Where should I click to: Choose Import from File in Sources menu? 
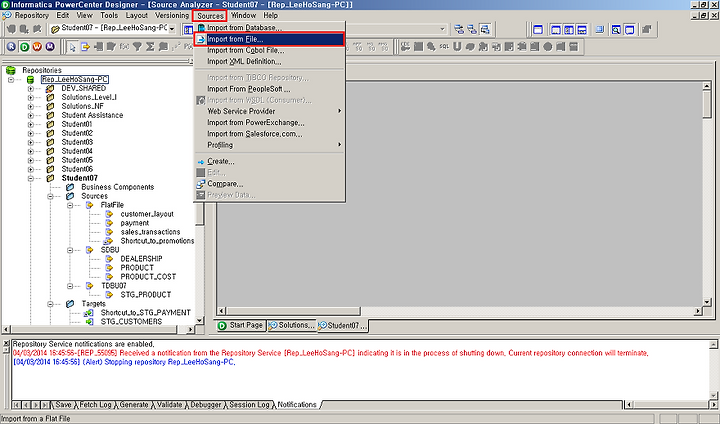[270, 40]
